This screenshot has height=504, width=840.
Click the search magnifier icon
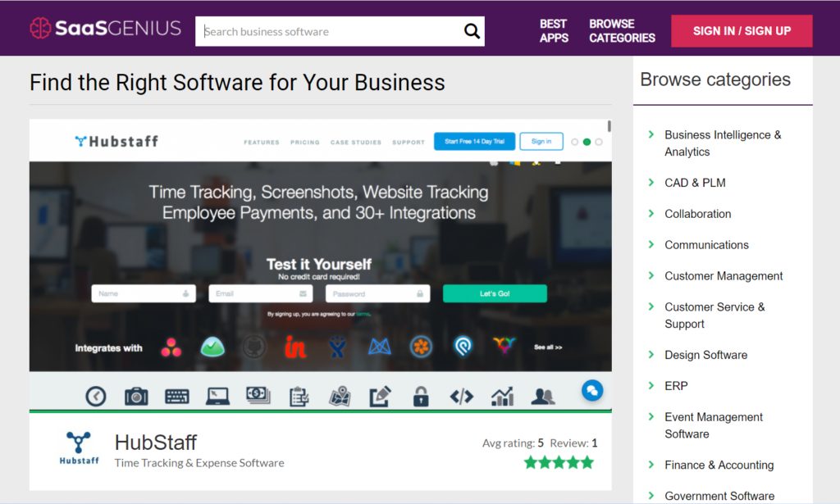(472, 31)
